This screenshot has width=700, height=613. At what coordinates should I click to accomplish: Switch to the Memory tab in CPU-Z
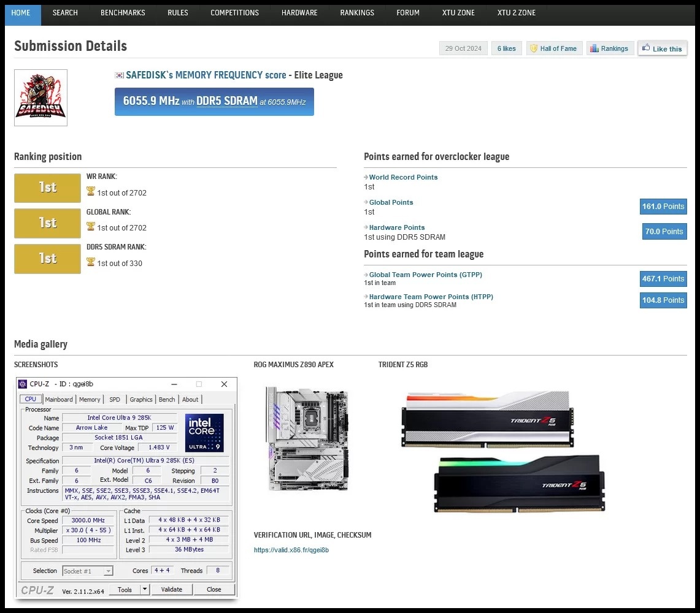pos(90,400)
